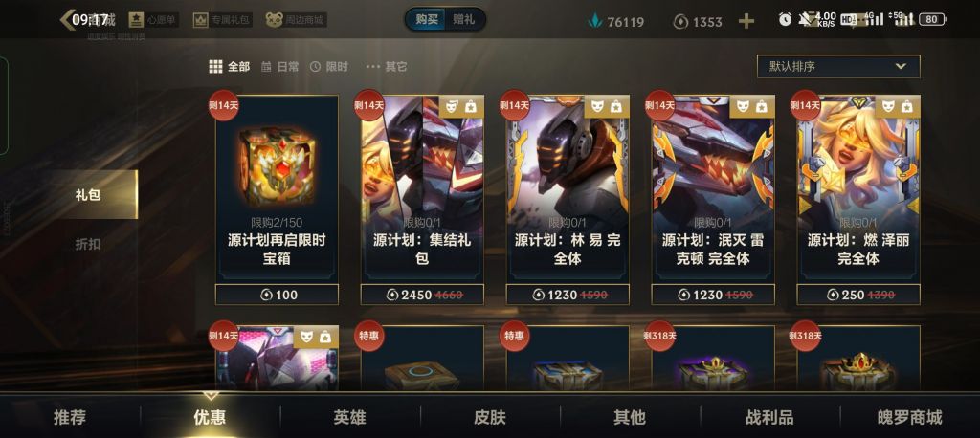Tap the blue essence currency icon
This screenshot has height=438, width=980.
[594, 22]
